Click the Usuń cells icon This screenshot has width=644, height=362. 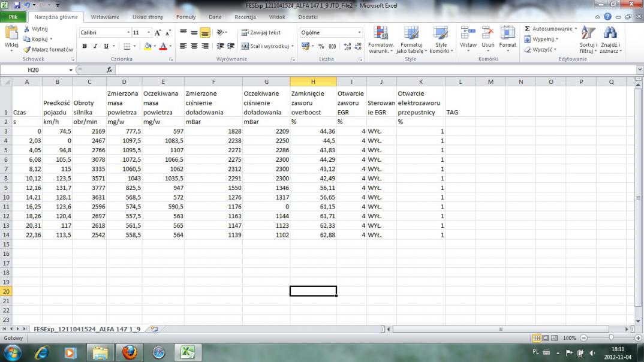coord(488,34)
